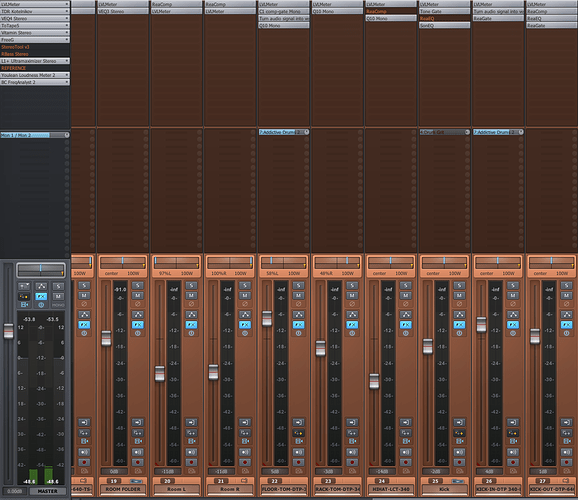Open bypassed StereoTool v3 on master
This screenshot has width=578, height=500.
coord(35,47)
